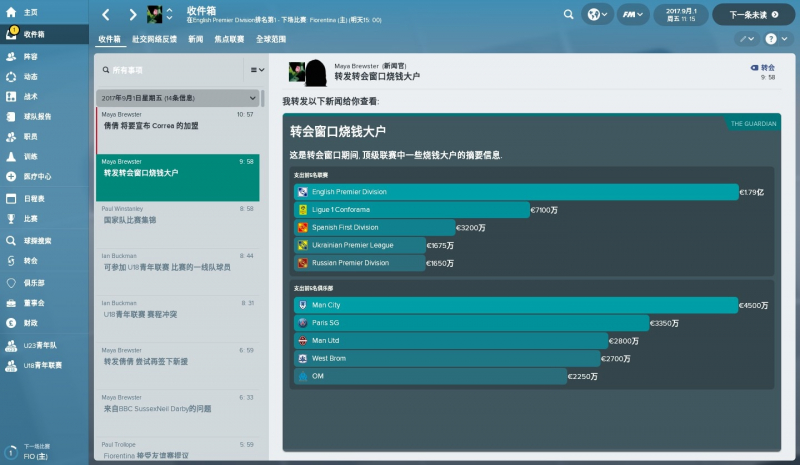800x465 pixels.
Task: Open the inbox list filter menu
Action: 256,70
